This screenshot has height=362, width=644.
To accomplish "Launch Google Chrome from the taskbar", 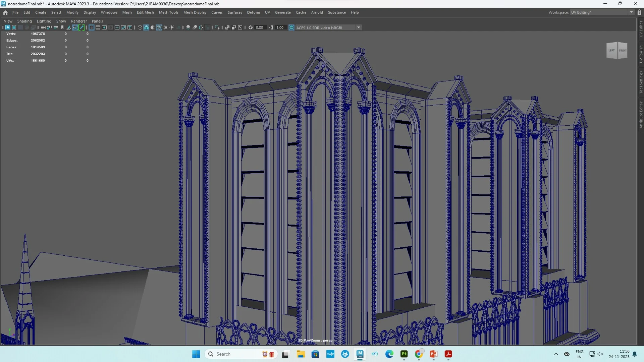I will coord(419,354).
